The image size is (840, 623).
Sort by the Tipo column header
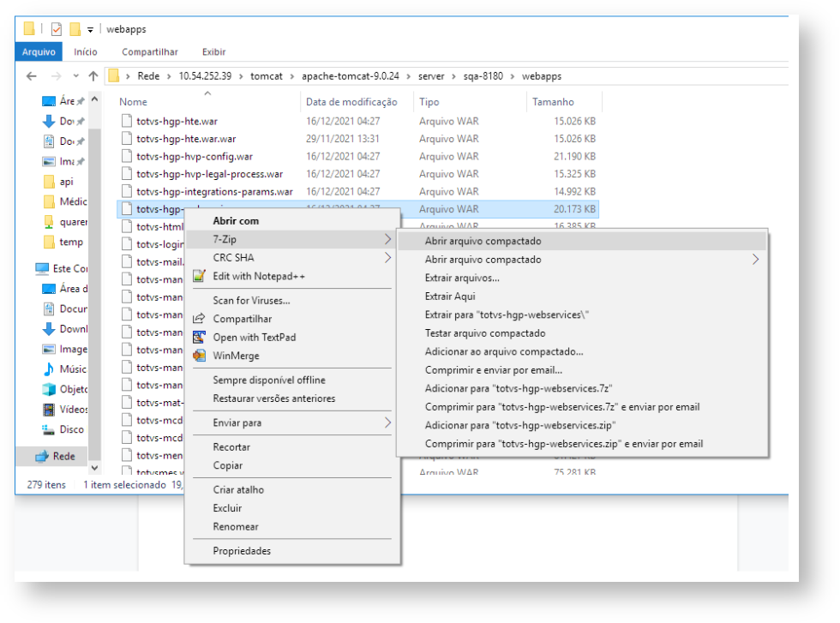429,102
